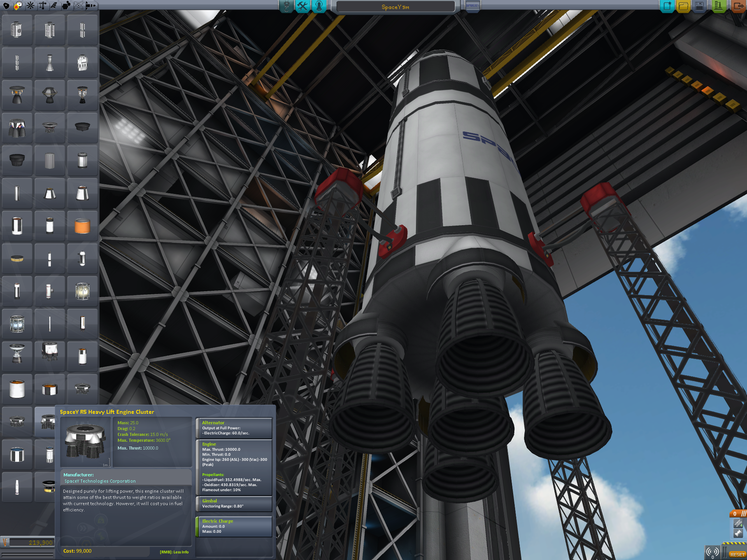
Task: Click the tooltip's engine cluster preview image
Action: (x=86, y=442)
